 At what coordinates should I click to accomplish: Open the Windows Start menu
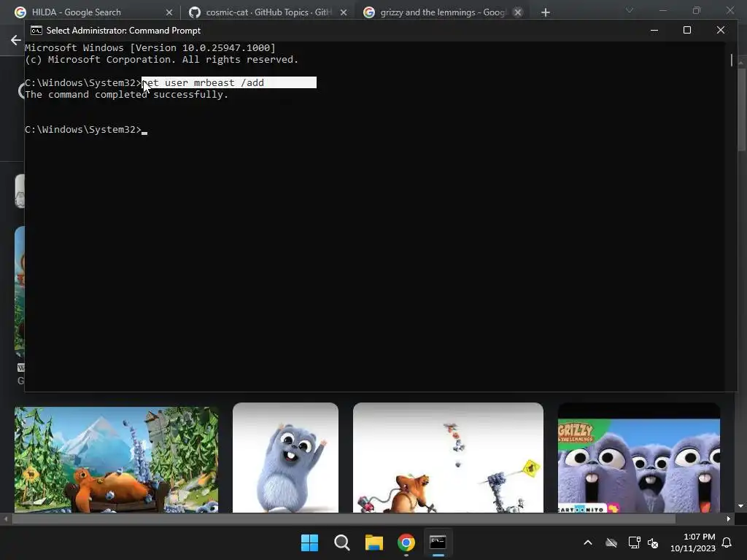tap(309, 542)
